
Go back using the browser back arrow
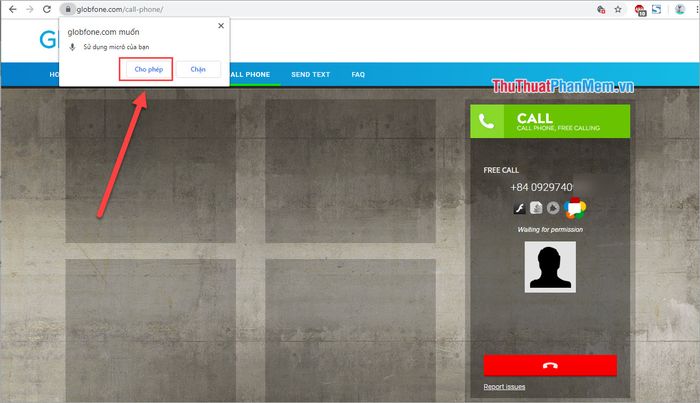(12, 9)
